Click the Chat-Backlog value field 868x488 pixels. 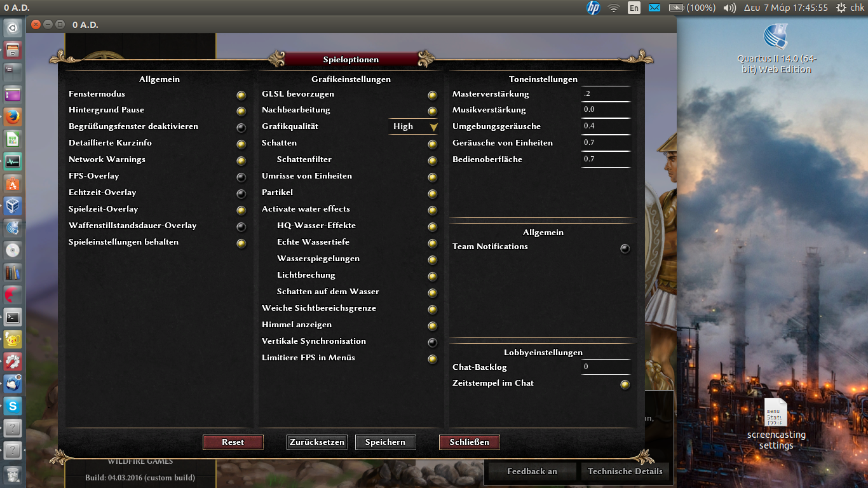coord(606,367)
